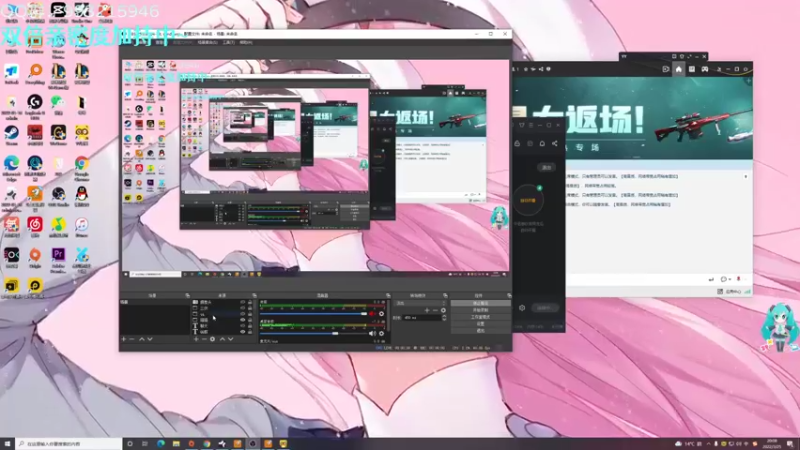This screenshot has height=450, width=800.
Task: Toggle visibility of the vs source
Action: pyautogui.click(x=242, y=314)
